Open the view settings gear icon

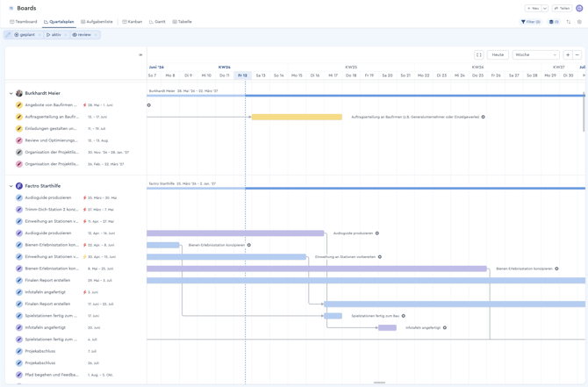579,22
